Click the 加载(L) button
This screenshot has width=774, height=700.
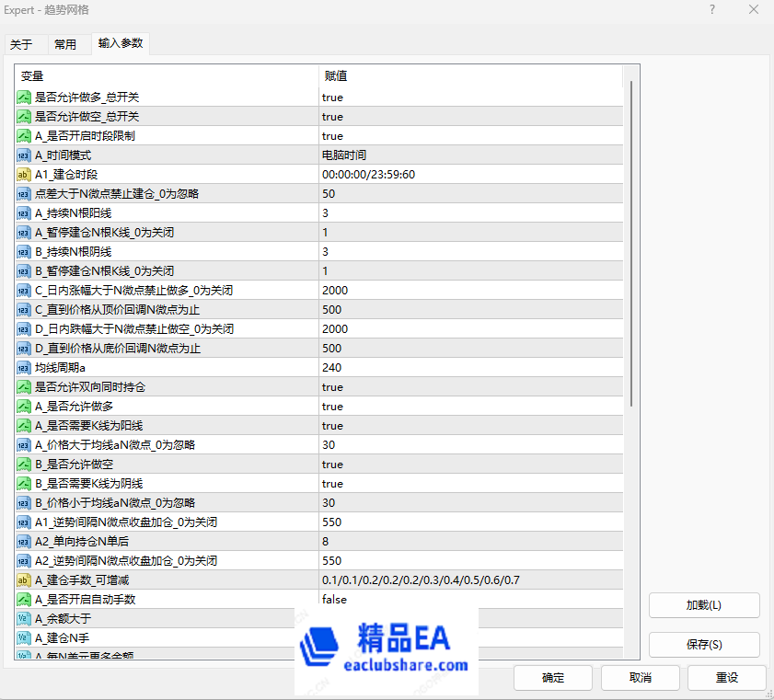tap(704, 605)
